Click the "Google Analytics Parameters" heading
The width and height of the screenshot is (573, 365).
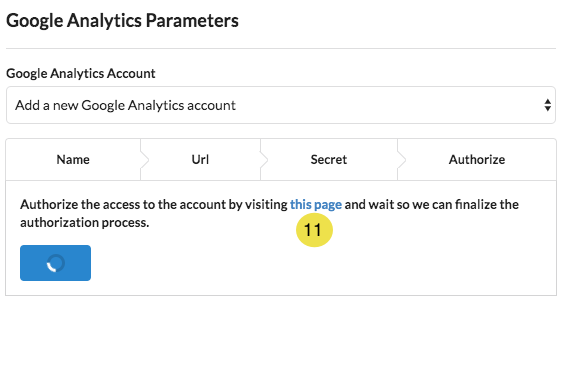pyautogui.click(x=122, y=21)
